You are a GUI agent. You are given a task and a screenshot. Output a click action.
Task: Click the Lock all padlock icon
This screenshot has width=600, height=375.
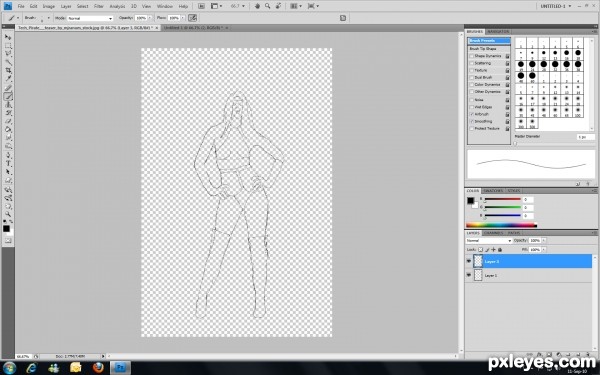[x=500, y=249]
